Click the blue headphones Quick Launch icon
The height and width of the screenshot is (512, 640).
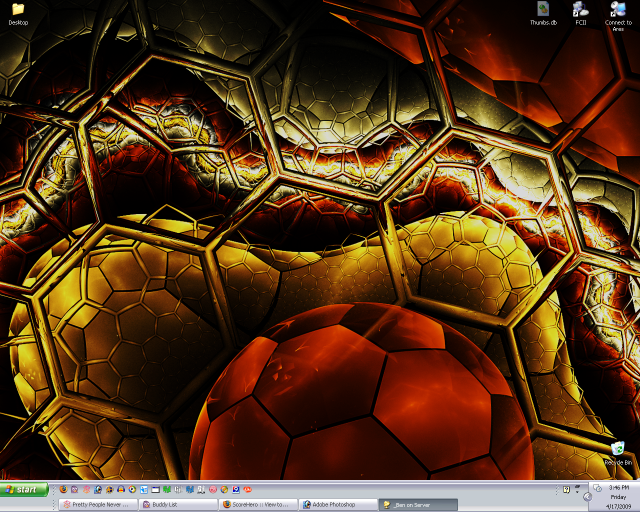point(121,489)
